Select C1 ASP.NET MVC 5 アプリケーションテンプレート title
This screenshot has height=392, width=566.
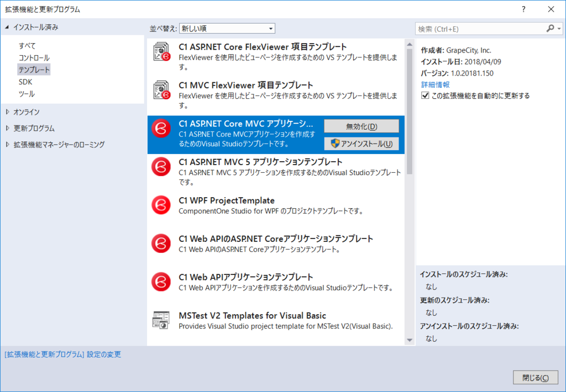coord(261,162)
